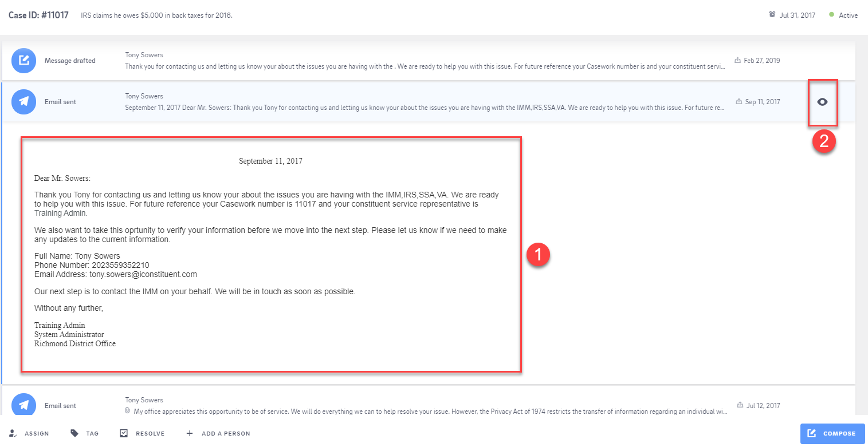The width and height of the screenshot is (868, 447).
Task: Click the paper plane icon on the Sep 11 email
Action: 23,101
